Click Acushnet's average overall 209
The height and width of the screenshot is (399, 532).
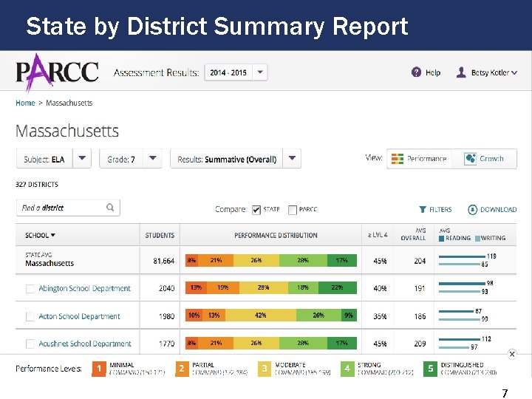pos(420,344)
